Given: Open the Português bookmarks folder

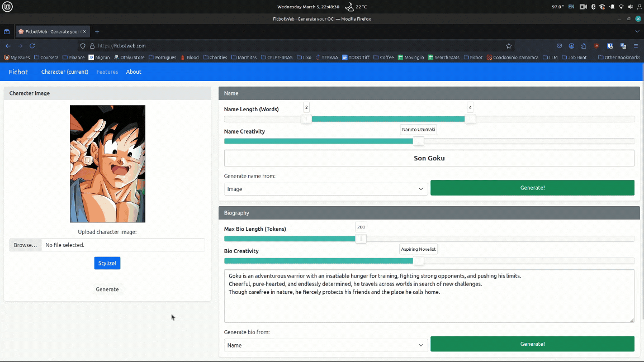Looking at the screenshot, I should (162, 58).
